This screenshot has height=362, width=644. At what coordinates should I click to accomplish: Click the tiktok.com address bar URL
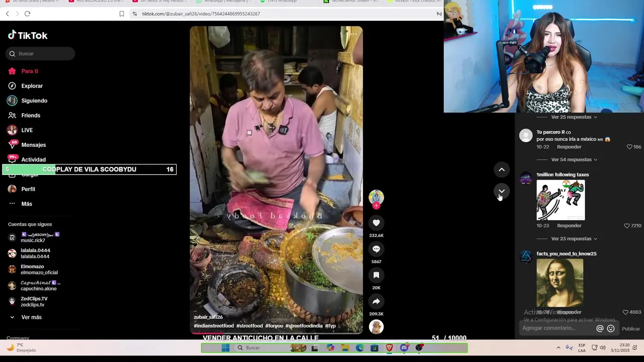pos(201,14)
